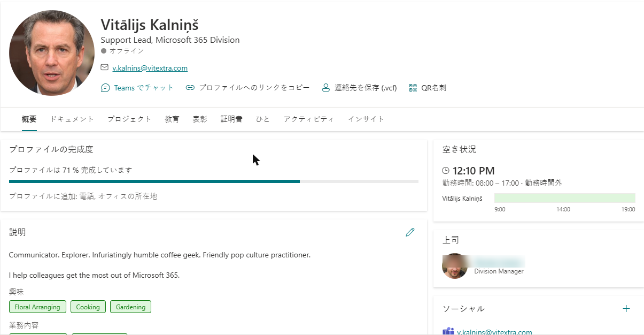The width and height of the screenshot is (644, 335).
Task: Click the gray offline status dot
Action: (104, 51)
